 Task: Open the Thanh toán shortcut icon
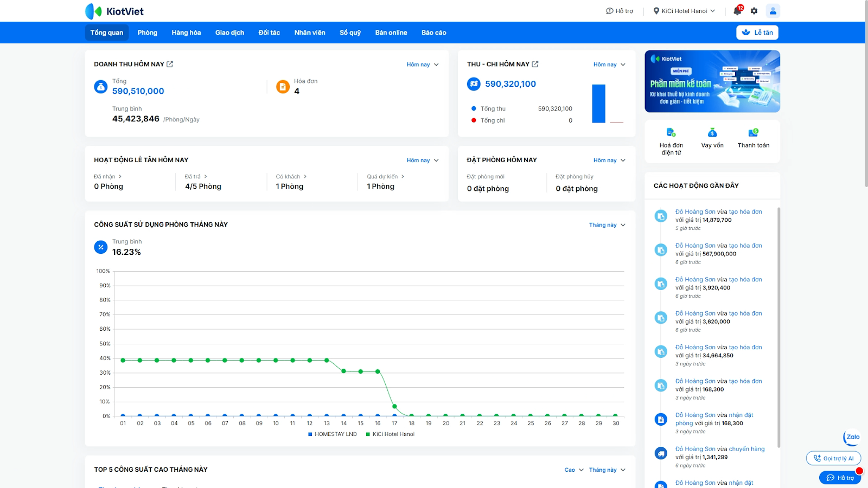click(x=753, y=133)
